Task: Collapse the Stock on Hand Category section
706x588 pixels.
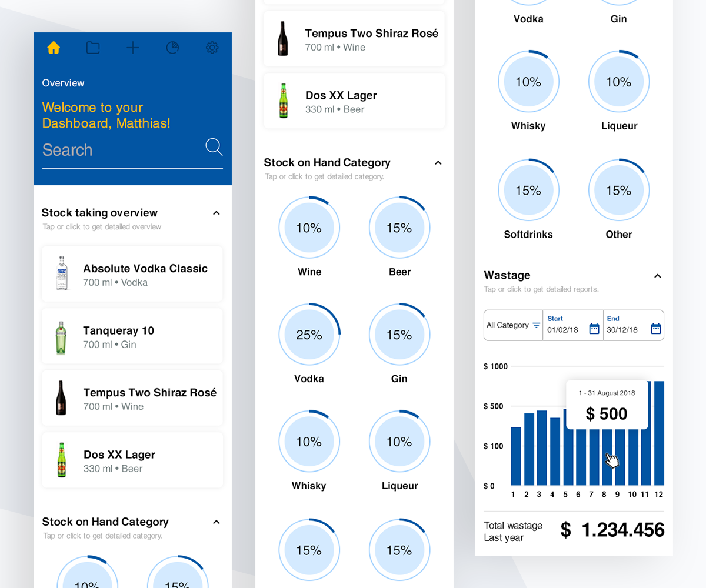Action: 438,162
